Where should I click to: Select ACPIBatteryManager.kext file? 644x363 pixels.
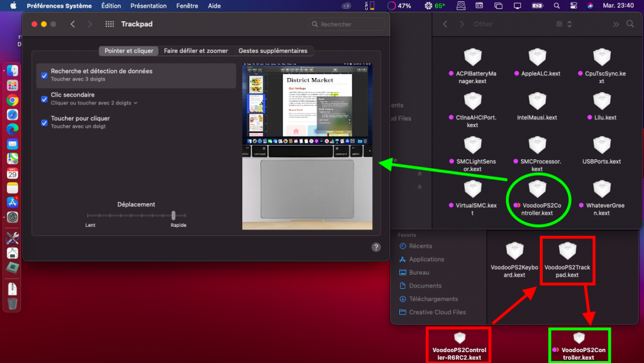tap(472, 66)
